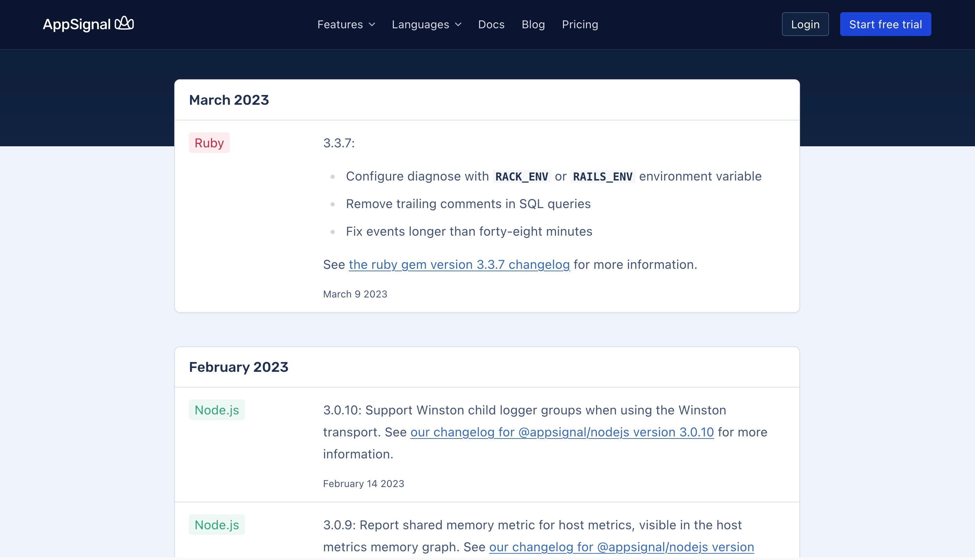Open the ruby gem version 3.3.7 changelog

[x=459, y=265]
